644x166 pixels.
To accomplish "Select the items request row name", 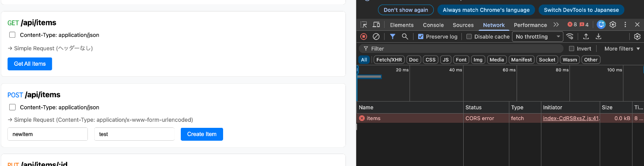I will (x=374, y=118).
